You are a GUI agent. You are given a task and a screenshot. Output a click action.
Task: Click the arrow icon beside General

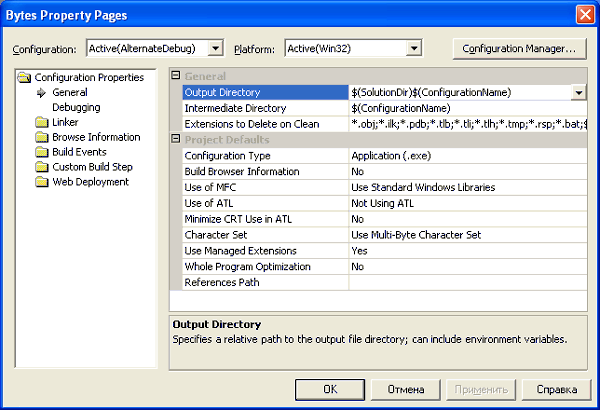tap(42, 92)
